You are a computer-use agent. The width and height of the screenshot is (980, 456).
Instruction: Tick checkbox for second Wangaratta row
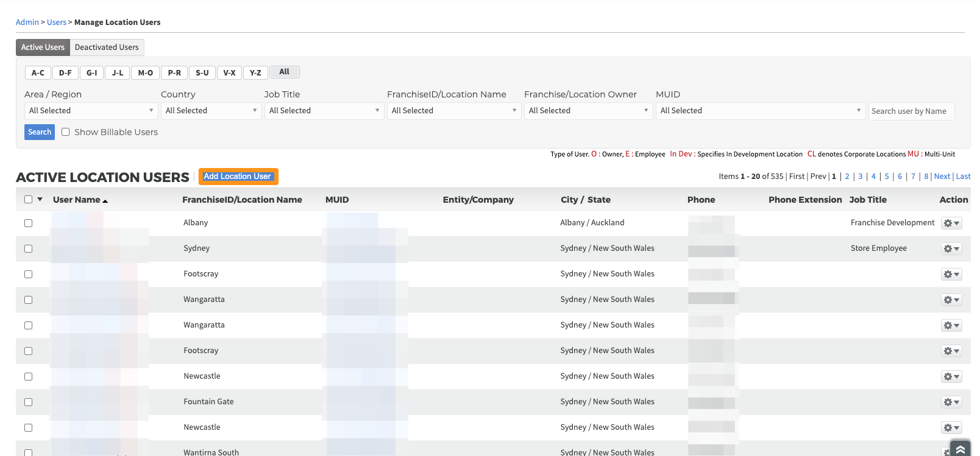tap(28, 325)
